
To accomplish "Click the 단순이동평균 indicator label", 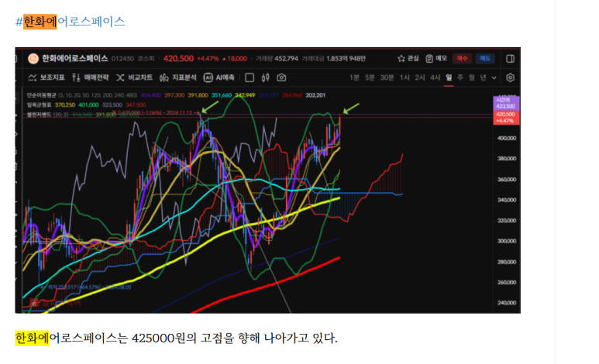I will [41, 95].
